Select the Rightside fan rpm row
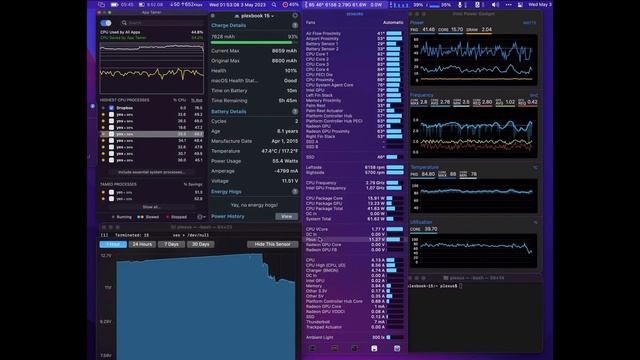 click(354, 173)
